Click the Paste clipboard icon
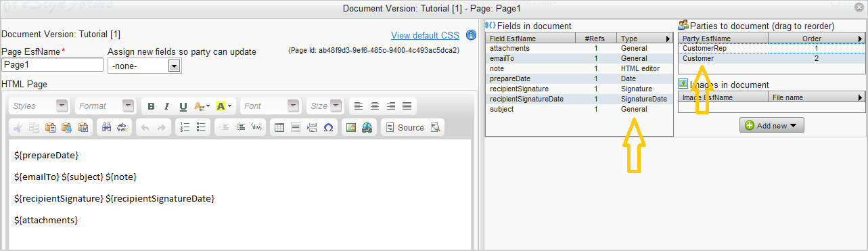The width and height of the screenshot is (868, 251). click(x=51, y=127)
